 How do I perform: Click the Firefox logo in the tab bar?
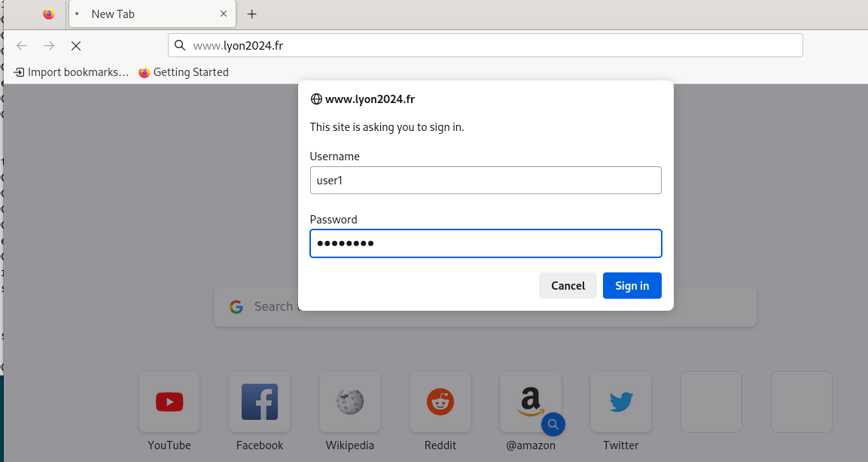pos(49,14)
